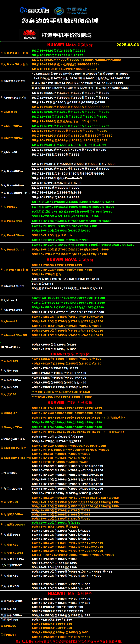This screenshot has height=644, width=140.
Task: Click the row 5G版16+1TB玄黑9599瑞红9899
Action: tap(85, 197)
